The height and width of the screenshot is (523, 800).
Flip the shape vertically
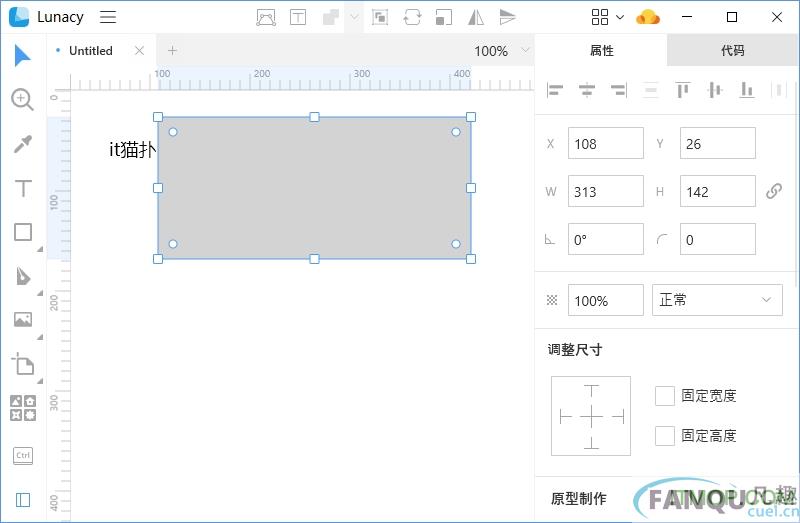[x=507, y=17]
